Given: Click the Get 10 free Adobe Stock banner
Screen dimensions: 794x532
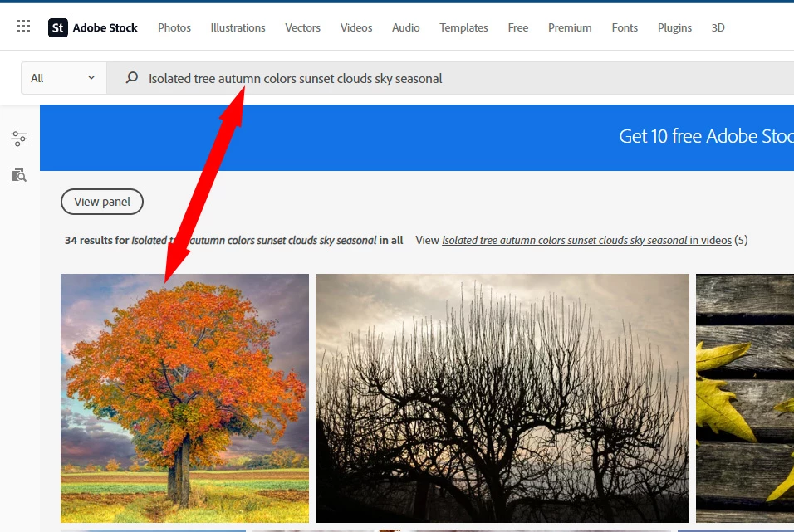Looking at the screenshot, I should click(417, 138).
